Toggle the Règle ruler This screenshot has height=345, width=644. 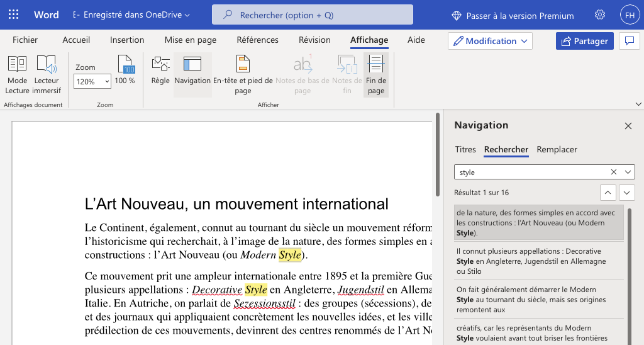pos(160,70)
